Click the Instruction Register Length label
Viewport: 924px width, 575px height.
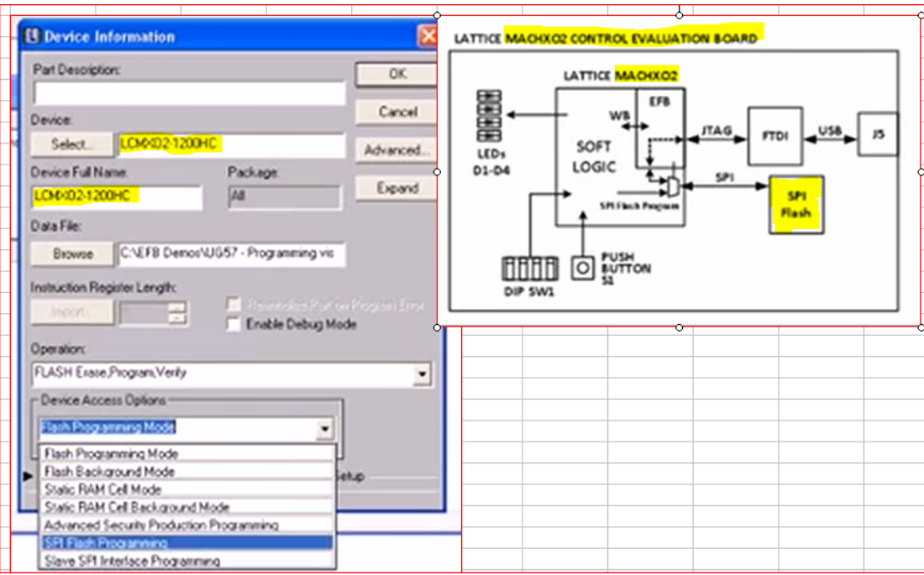pyautogui.click(x=103, y=287)
